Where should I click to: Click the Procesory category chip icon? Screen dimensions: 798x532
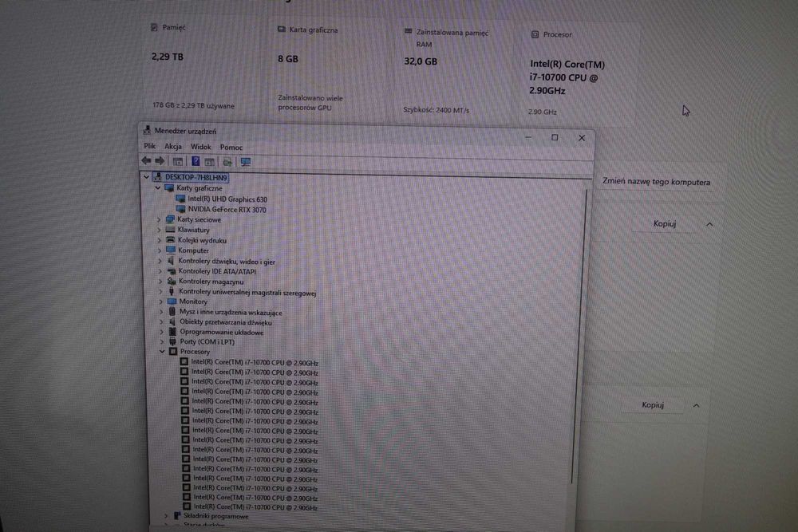(x=173, y=351)
